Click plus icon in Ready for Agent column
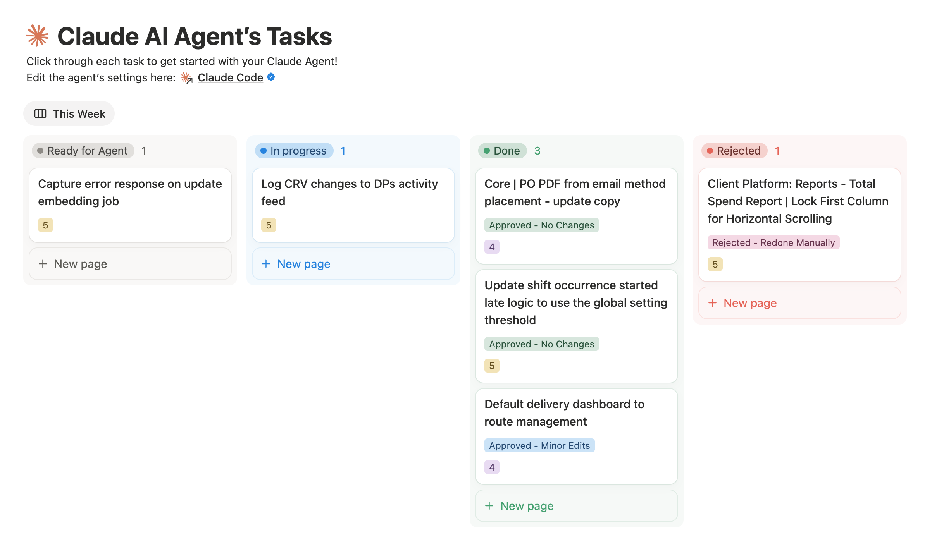The width and height of the screenshot is (944, 560). coord(43,264)
